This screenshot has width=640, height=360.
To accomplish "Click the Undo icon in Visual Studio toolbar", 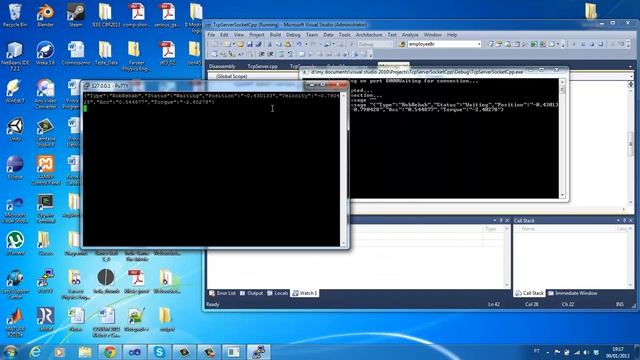I will click(299, 44).
